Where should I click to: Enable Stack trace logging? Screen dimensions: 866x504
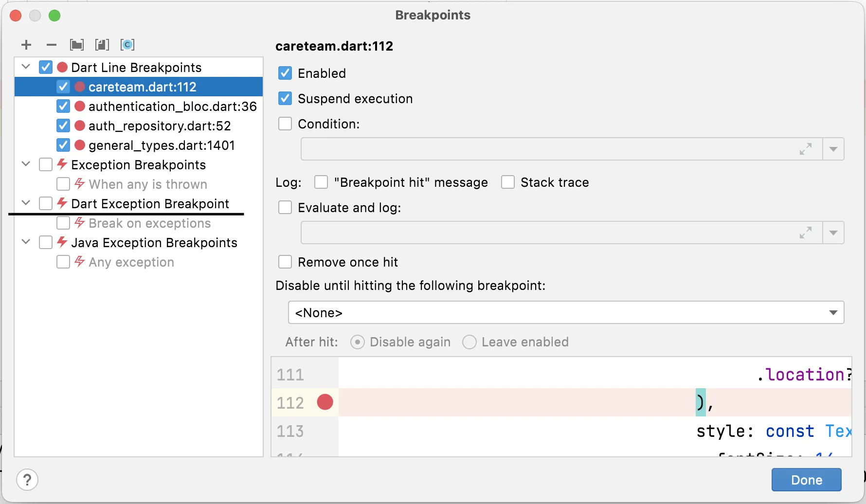tap(508, 182)
